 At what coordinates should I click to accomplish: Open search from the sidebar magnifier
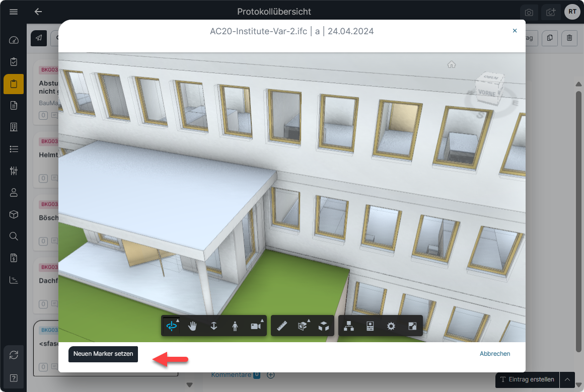click(x=14, y=236)
